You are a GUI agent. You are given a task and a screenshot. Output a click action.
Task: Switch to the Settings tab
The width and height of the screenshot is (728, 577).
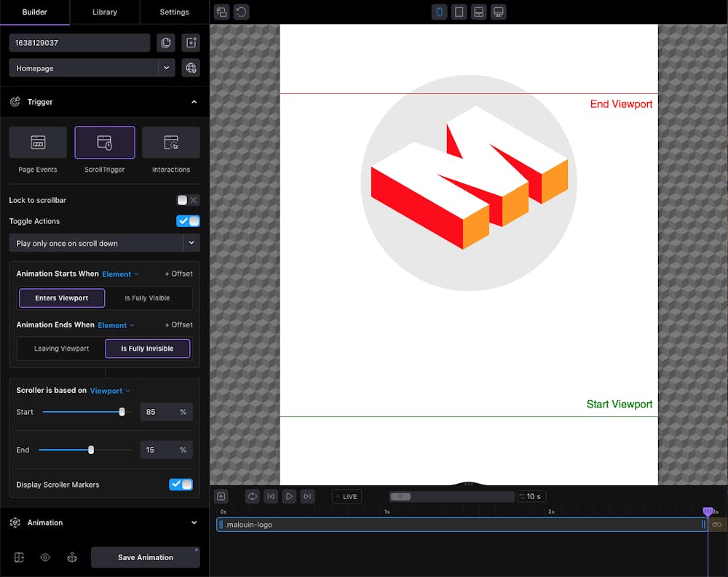175,12
